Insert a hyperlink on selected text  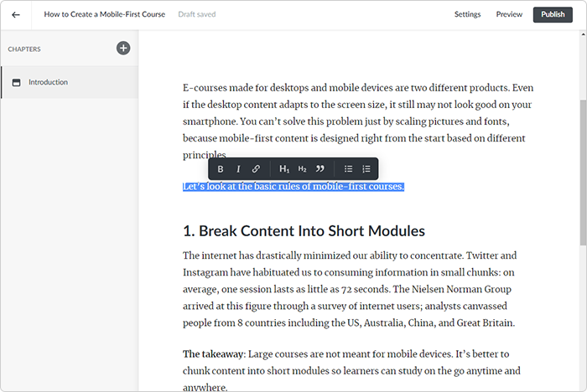(256, 169)
